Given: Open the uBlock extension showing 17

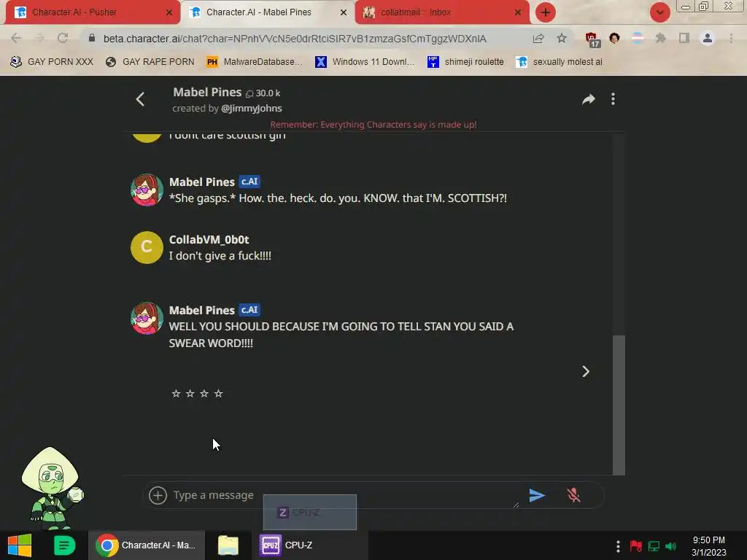Looking at the screenshot, I should point(592,39).
